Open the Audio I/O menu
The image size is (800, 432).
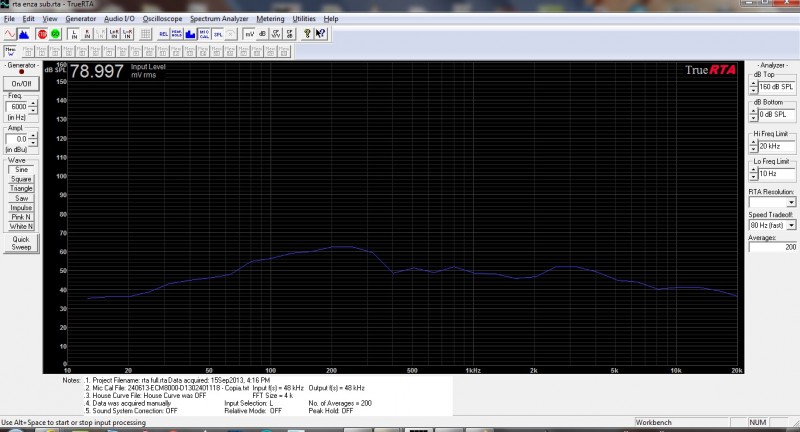[119, 19]
